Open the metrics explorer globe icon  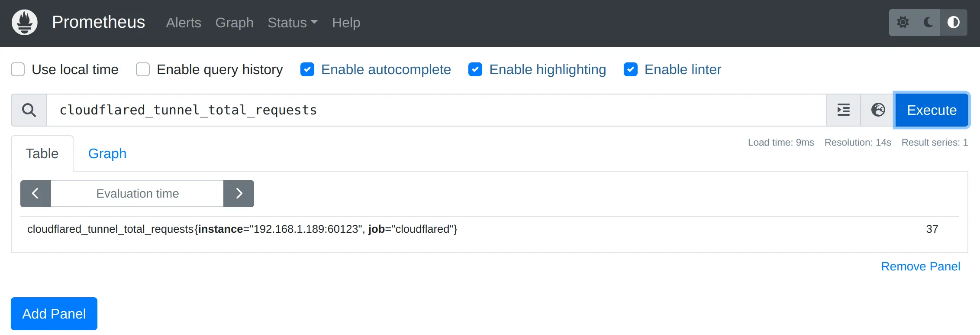878,110
